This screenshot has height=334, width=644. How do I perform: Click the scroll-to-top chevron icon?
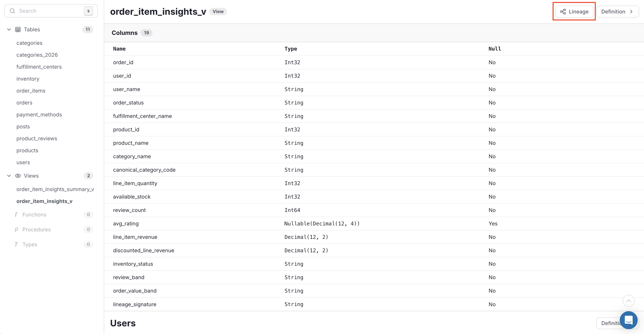pyautogui.click(x=629, y=301)
